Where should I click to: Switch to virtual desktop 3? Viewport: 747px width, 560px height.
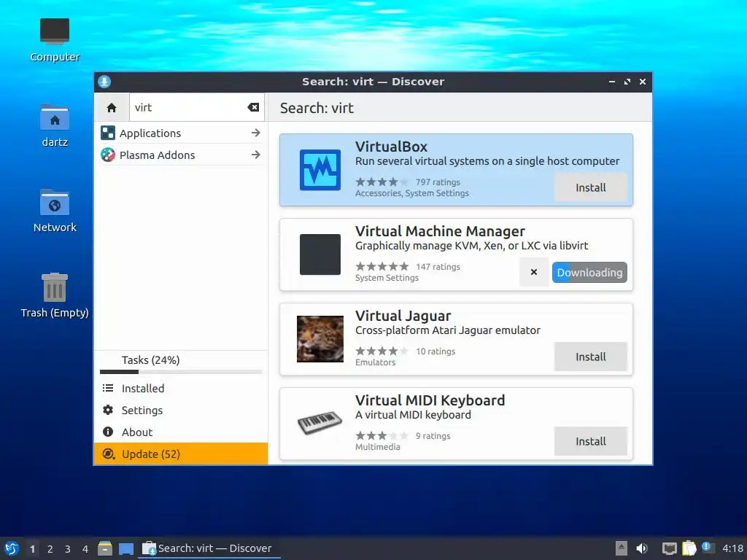point(68,549)
